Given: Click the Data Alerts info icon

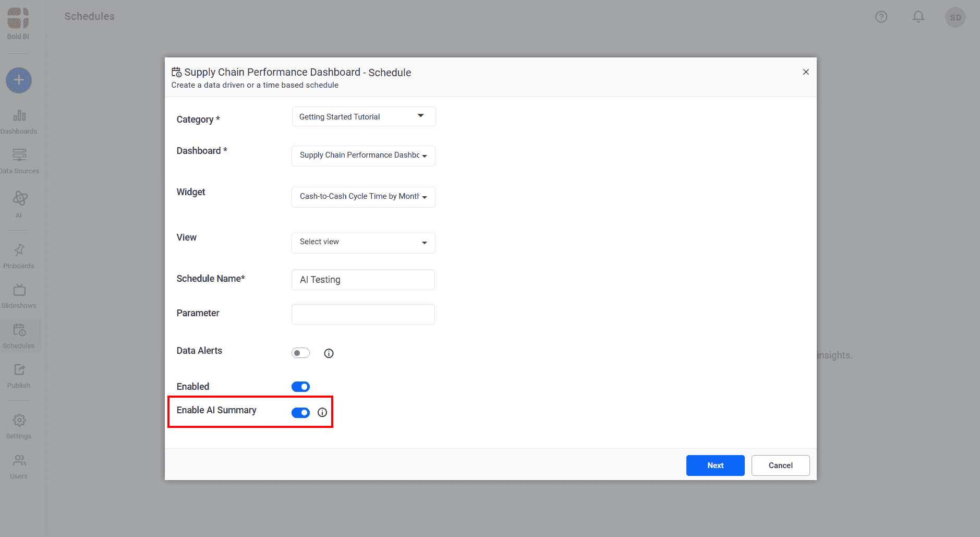Looking at the screenshot, I should [x=329, y=353].
